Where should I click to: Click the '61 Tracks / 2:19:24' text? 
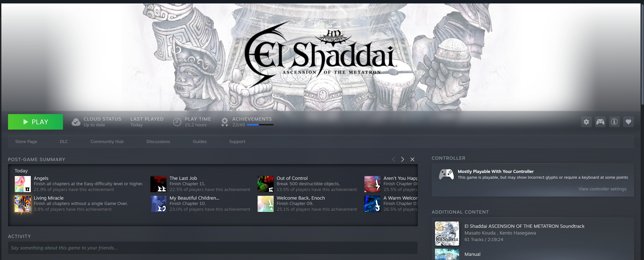tap(484, 239)
